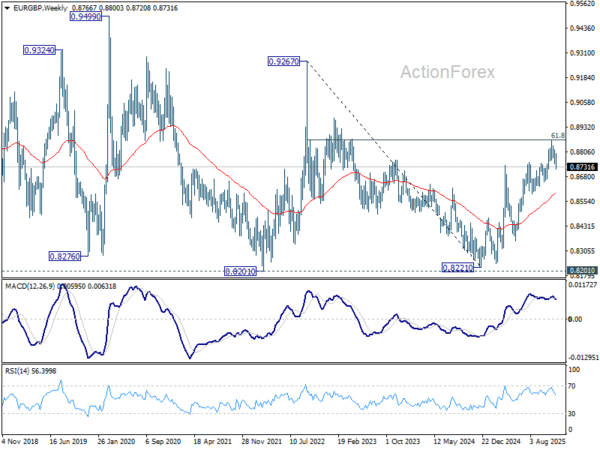Select the 0.82210 price label
This screenshot has height=450, width=600.
(458, 267)
